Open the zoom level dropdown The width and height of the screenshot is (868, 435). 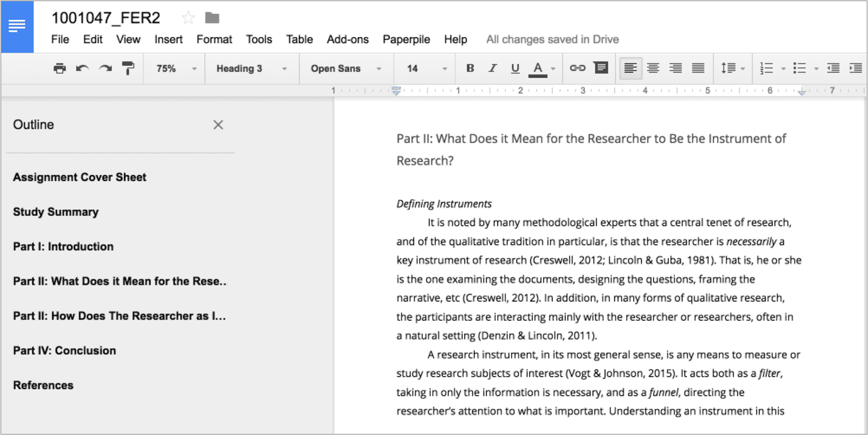[174, 68]
